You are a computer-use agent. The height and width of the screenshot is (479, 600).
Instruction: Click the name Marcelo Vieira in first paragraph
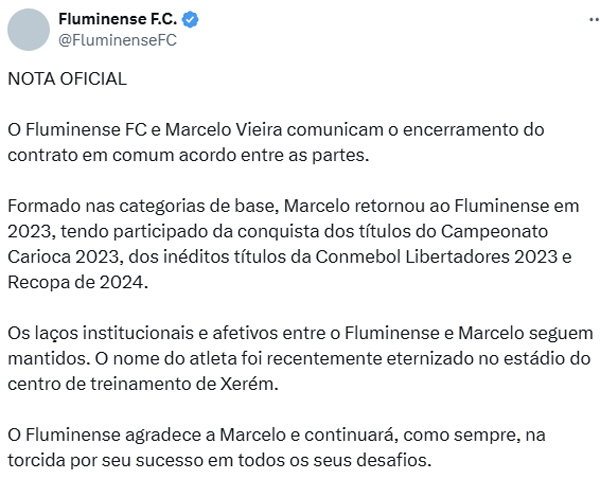click(x=223, y=130)
